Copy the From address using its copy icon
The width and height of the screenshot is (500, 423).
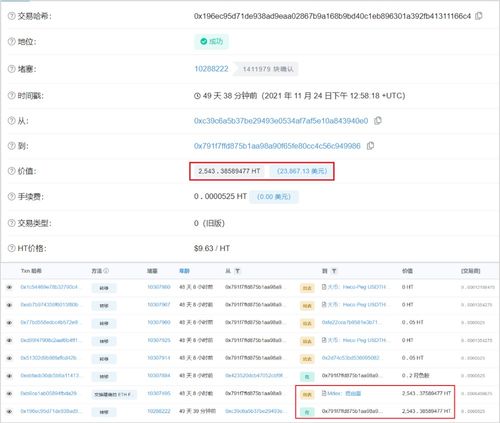click(378, 121)
